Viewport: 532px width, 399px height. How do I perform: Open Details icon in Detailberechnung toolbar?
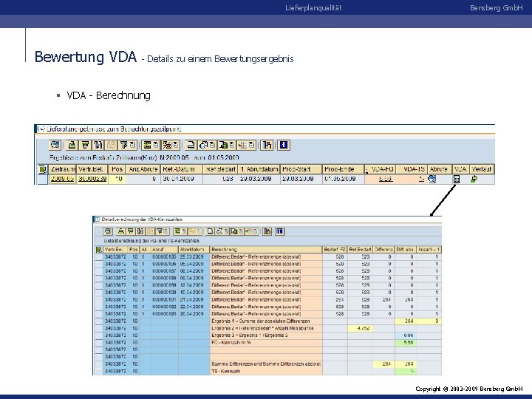(x=108, y=231)
